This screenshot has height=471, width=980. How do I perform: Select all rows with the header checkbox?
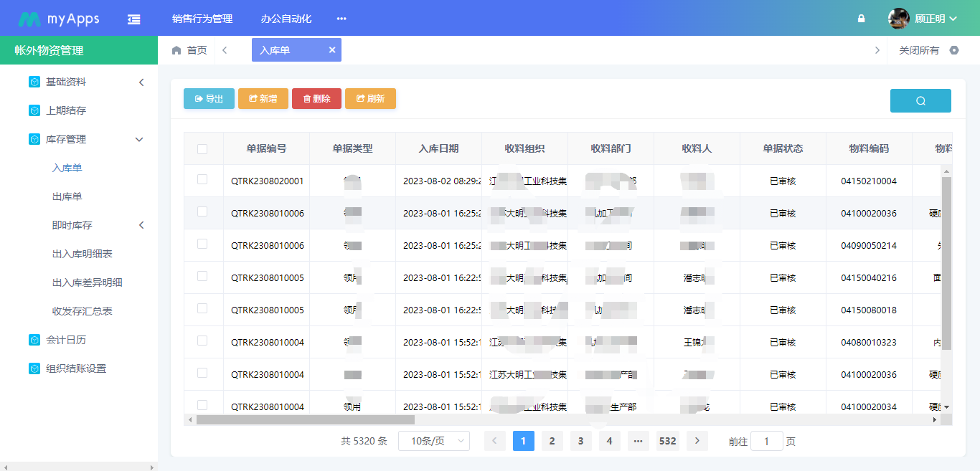[x=204, y=148]
